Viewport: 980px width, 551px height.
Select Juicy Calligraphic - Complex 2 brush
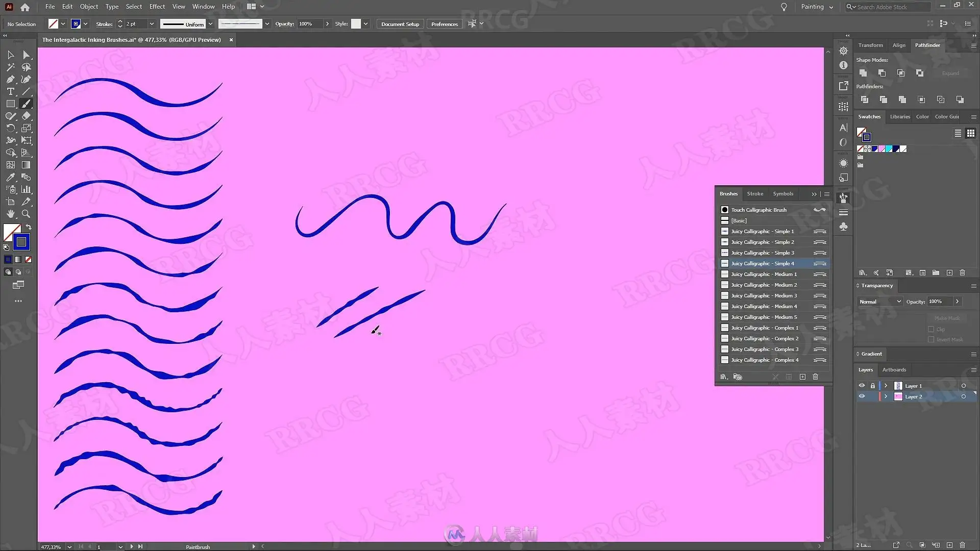[x=774, y=339]
